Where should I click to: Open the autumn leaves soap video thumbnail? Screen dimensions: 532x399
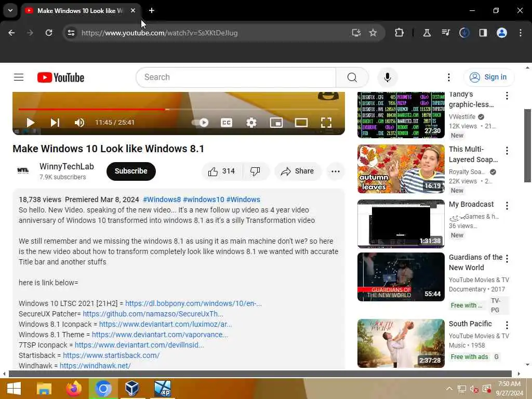[x=401, y=169]
